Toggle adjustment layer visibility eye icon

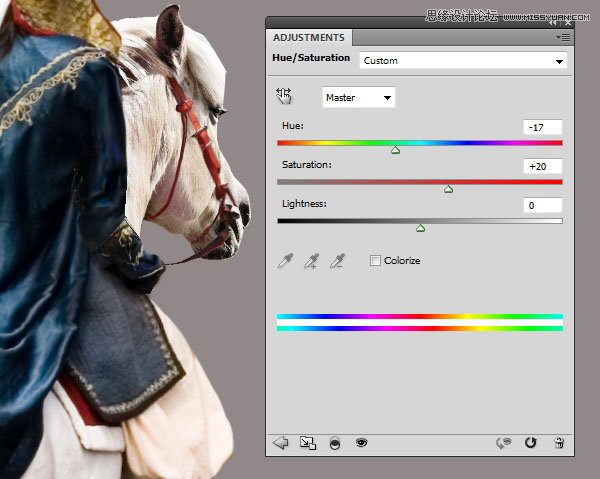pyautogui.click(x=362, y=443)
